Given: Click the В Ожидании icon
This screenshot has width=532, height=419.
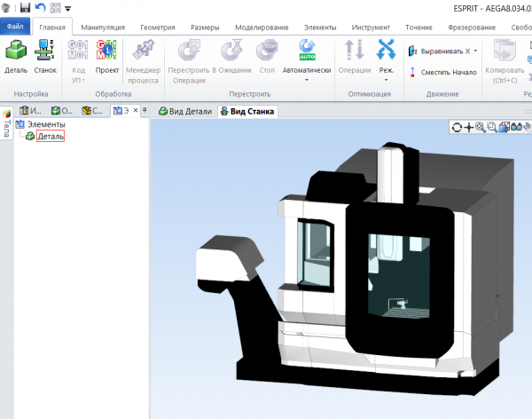Looking at the screenshot, I should coord(231,51).
